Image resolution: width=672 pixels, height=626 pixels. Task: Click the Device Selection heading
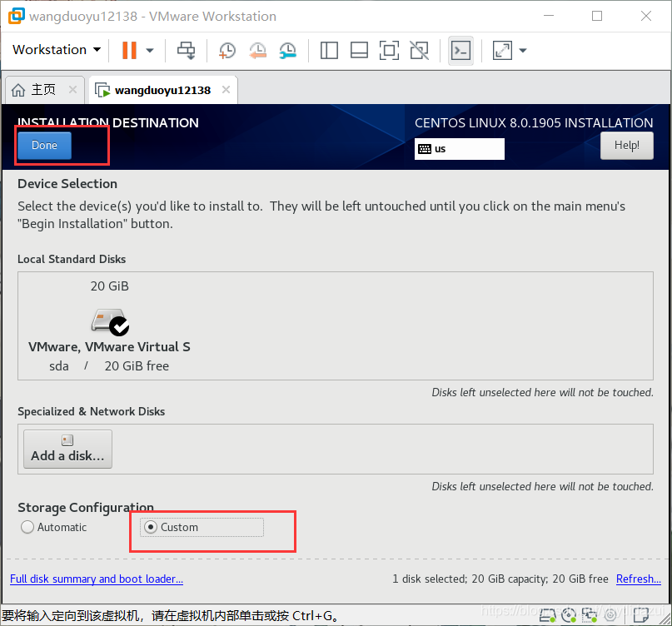coord(67,184)
